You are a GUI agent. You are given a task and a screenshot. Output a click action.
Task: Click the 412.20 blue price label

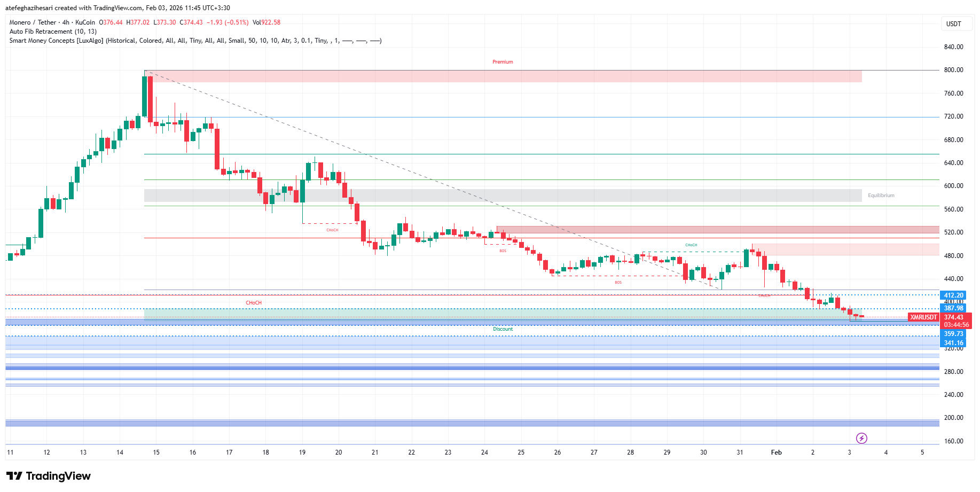953,295
